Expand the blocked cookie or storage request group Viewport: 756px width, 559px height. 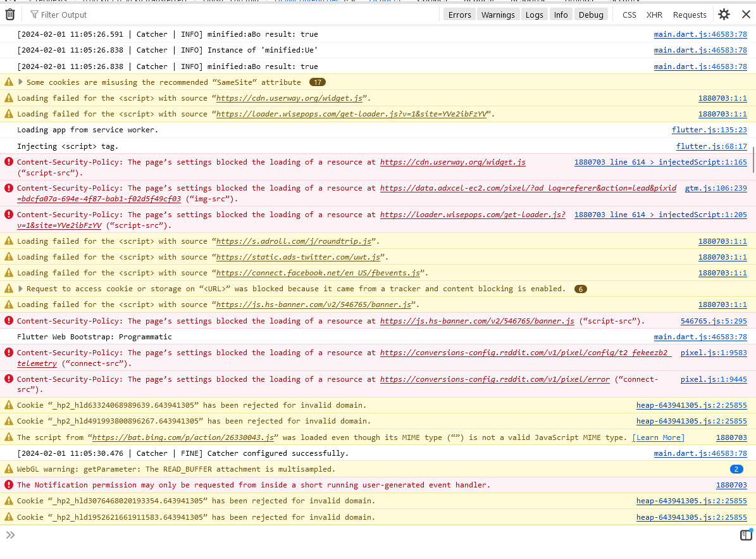tap(21, 289)
